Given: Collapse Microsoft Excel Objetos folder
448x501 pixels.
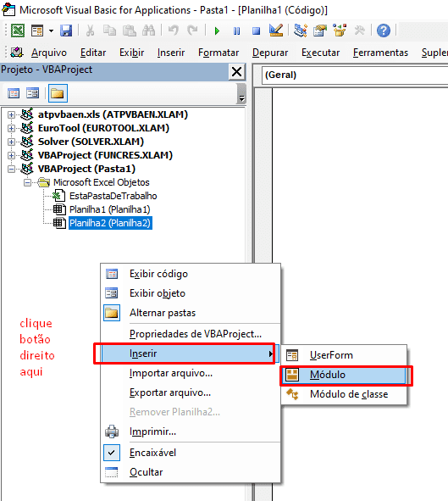Looking at the screenshot, I should 27,183.
